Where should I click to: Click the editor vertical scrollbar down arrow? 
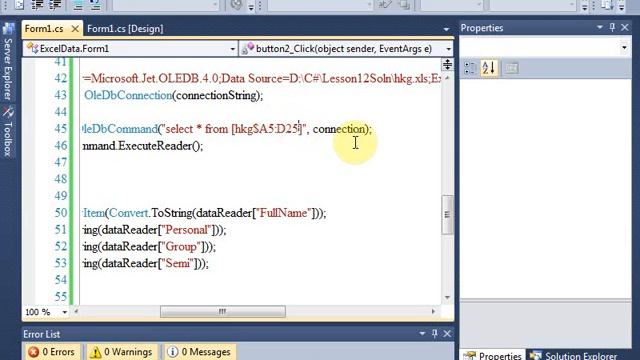click(x=447, y=297)
